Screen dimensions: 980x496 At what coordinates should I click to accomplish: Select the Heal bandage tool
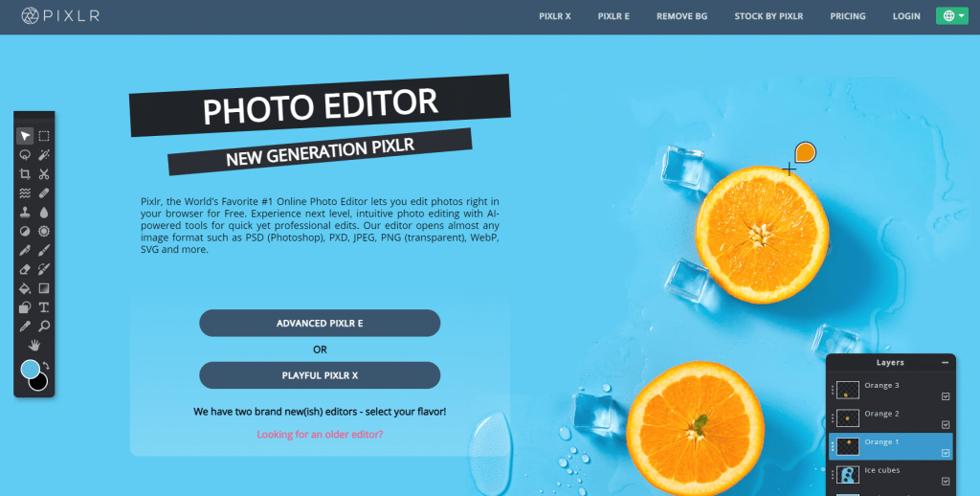pos(44,192)
